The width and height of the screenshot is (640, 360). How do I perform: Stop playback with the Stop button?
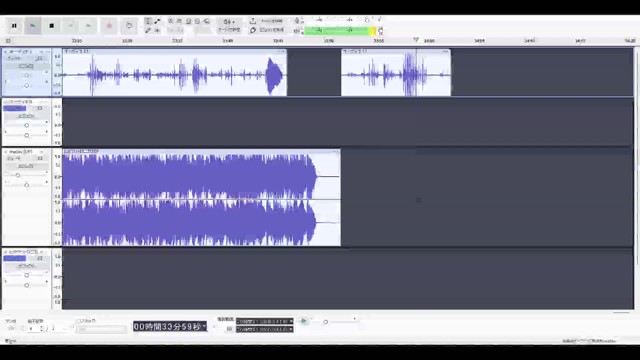click(x=51, y=26)
